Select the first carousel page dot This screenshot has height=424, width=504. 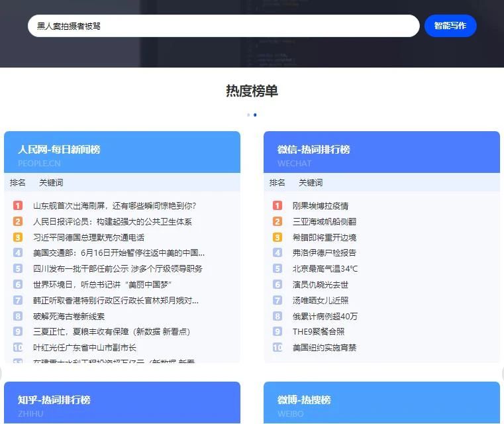point(248,115)
